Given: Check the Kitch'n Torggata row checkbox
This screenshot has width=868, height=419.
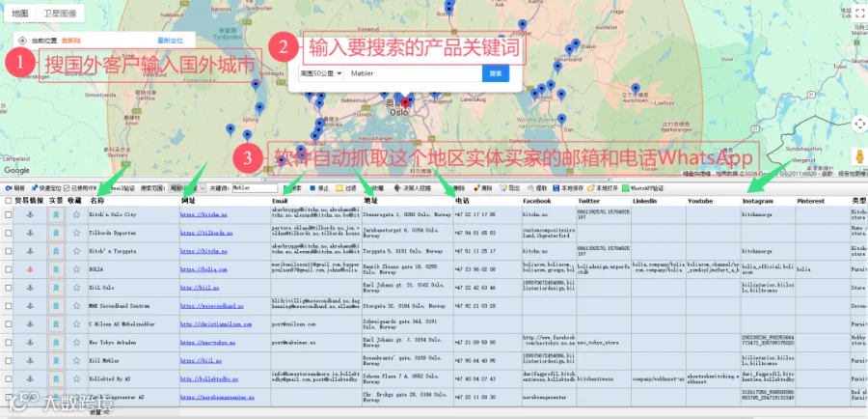Looking at the screenshot, I should (9, 251).
